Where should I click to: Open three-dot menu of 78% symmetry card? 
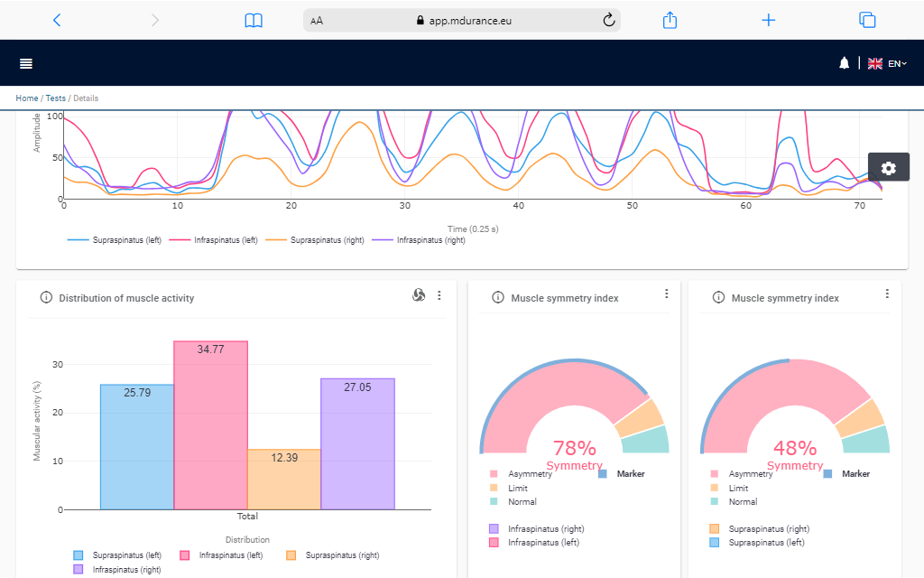(666, 294)
